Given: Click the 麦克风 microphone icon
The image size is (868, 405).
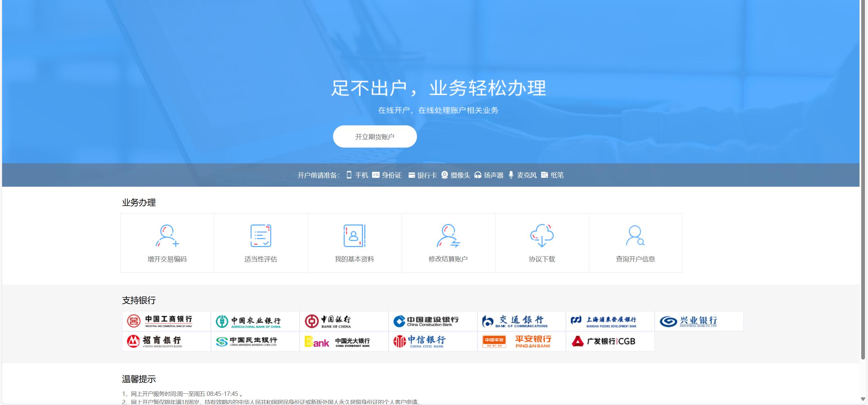Looking at the screenshot, I should (511, 175).
